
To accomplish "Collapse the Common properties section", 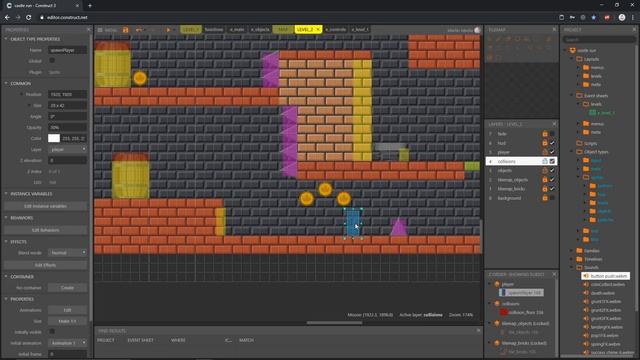I will 6,83.
